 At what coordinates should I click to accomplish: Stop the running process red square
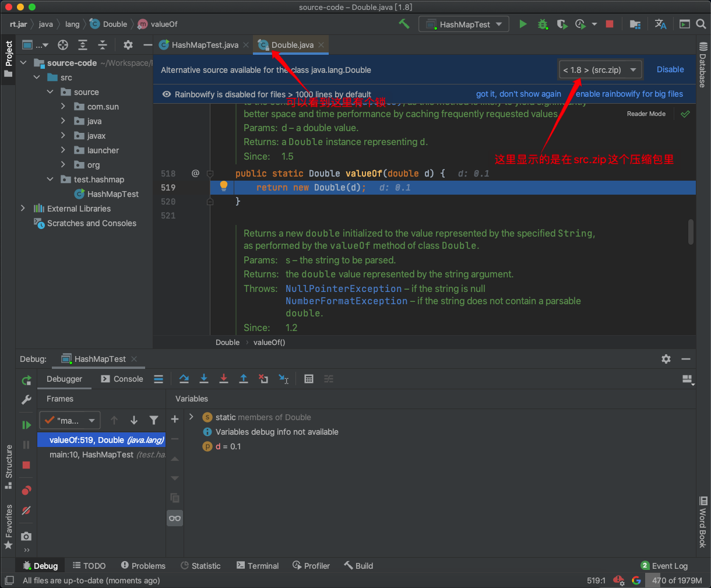click(x=610, y=24)
